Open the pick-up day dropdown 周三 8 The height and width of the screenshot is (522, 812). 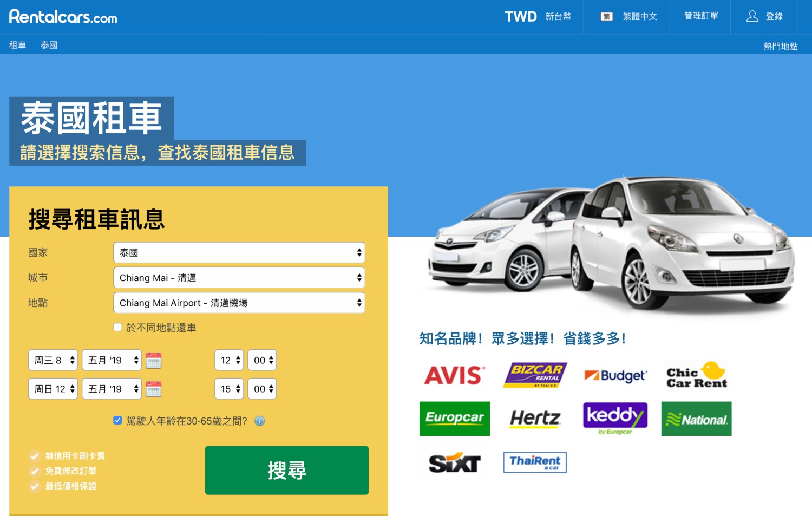click(53, 360)
